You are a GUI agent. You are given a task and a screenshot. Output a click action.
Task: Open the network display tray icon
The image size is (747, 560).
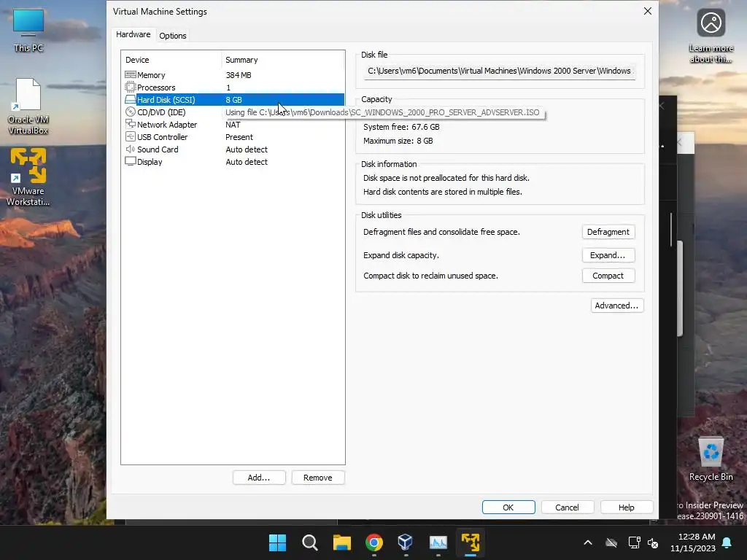click(634, 542)
